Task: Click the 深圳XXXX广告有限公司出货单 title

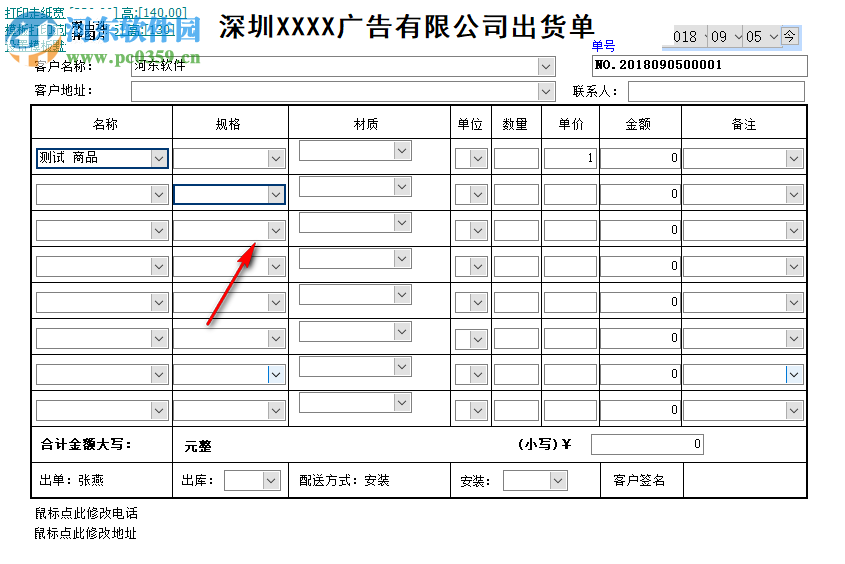Action: coord(406,27)
